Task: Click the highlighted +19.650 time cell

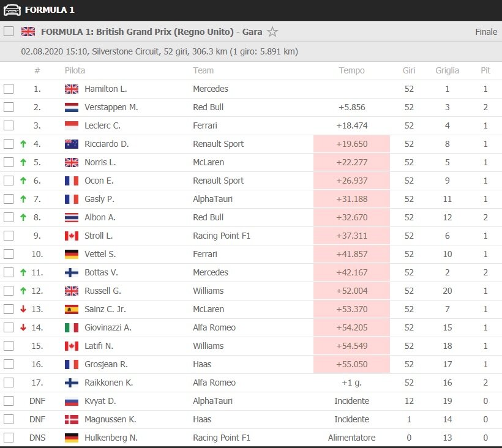Action: point(351,144)
